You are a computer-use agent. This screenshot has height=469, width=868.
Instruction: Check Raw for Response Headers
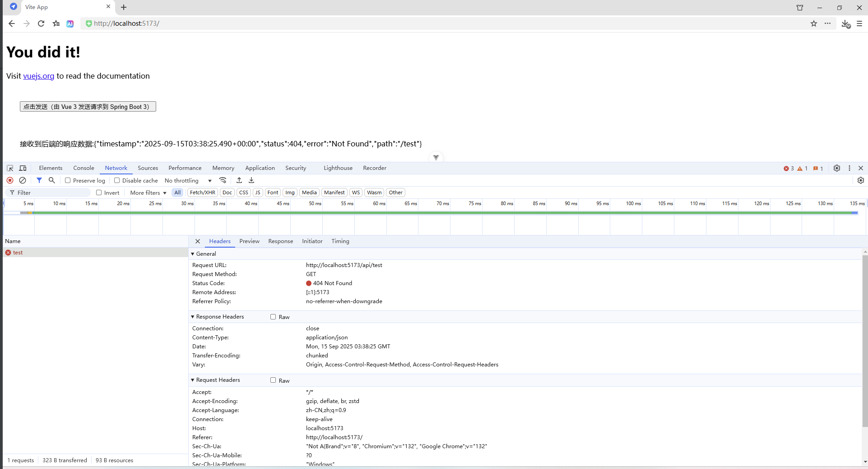pyautogui.click(x=273, y=317)
